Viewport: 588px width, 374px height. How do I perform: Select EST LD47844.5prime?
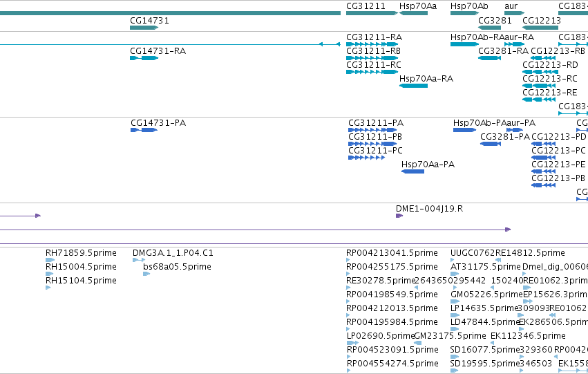click(x=455, y=329)
